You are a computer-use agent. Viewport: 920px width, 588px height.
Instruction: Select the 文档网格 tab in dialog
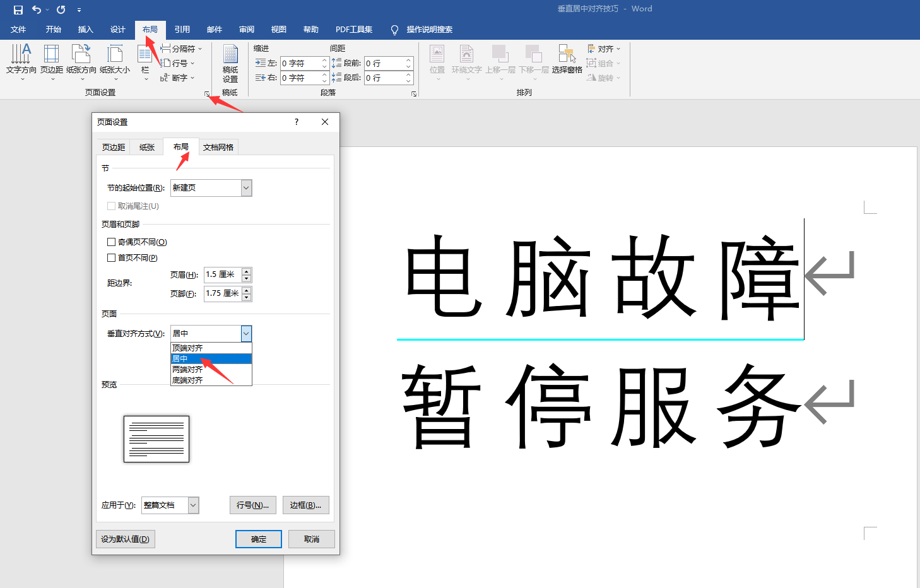pyautogui.click(x=218, y=147)
